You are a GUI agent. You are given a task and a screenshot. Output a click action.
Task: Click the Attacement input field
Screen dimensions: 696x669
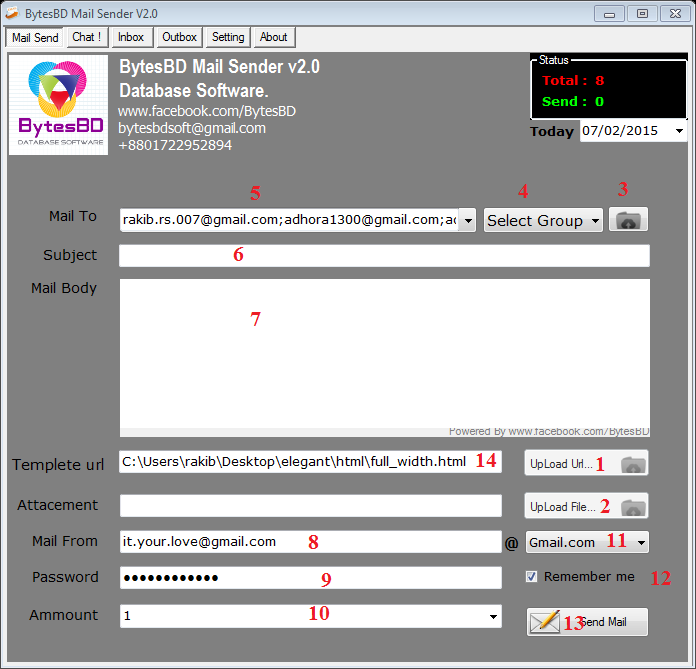(310, 506)
